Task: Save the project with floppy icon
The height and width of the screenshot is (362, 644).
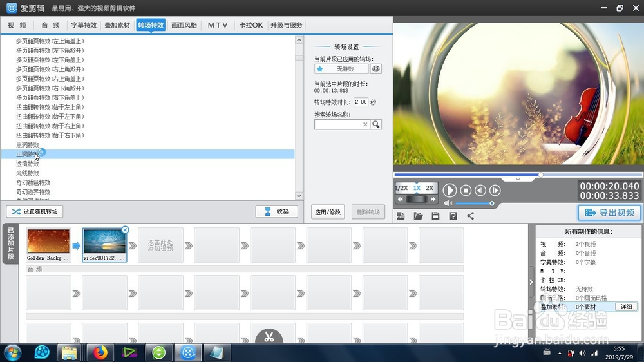Action: (435, 216)
